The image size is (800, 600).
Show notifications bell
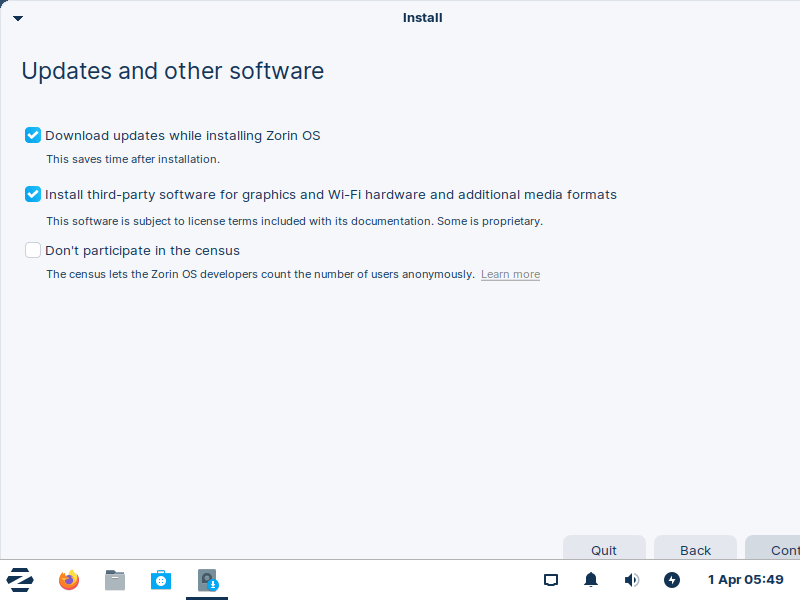coord(591,580)
